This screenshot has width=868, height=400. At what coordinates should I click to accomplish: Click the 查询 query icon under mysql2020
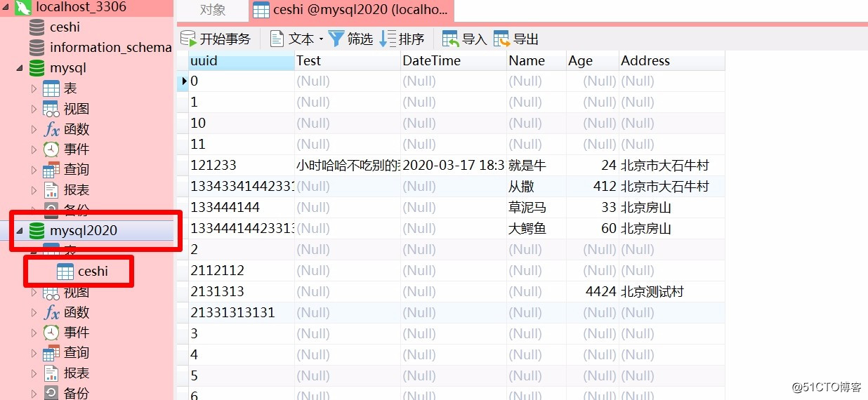point(51,353)
